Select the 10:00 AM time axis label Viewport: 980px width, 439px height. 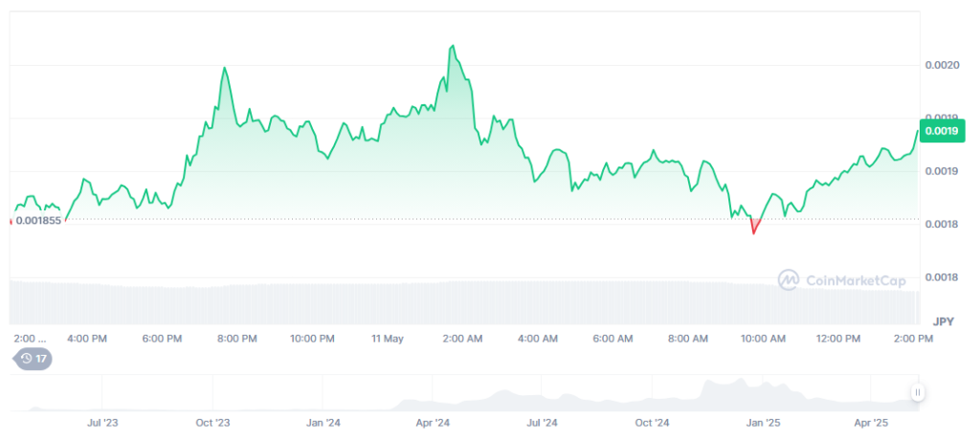tap(763, 339)
